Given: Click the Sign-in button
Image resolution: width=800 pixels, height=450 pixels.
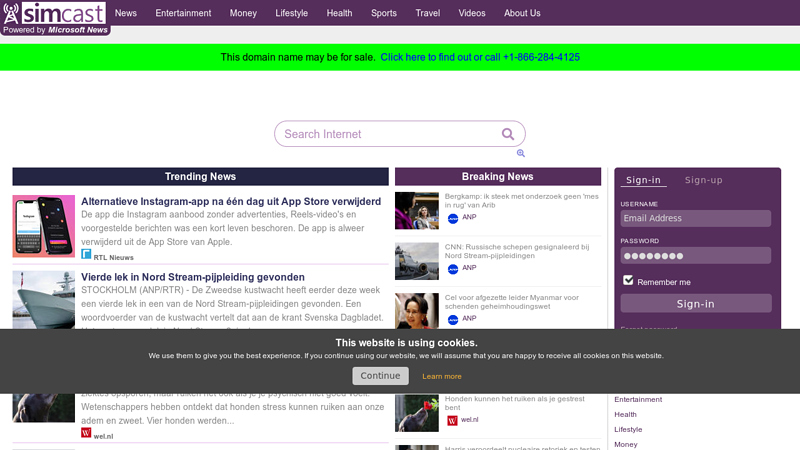Looking at the screenshot, I should tap(696, 304).
